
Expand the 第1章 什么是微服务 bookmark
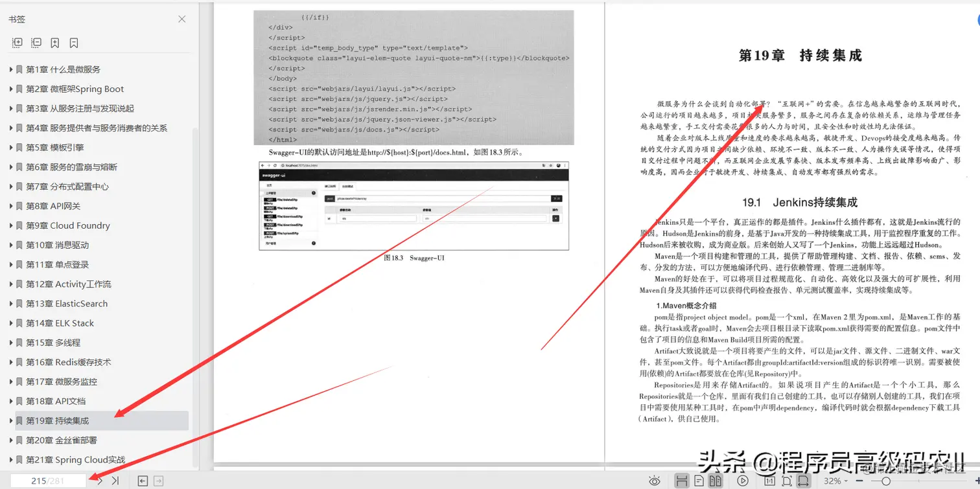pyautogui.click(x=12, y=69)
